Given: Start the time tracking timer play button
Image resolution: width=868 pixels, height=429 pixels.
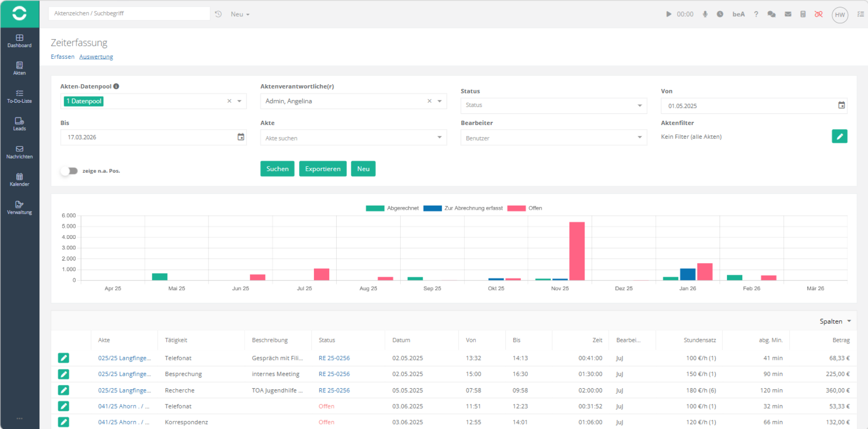Looking at the screenshot, I should 668,14.
